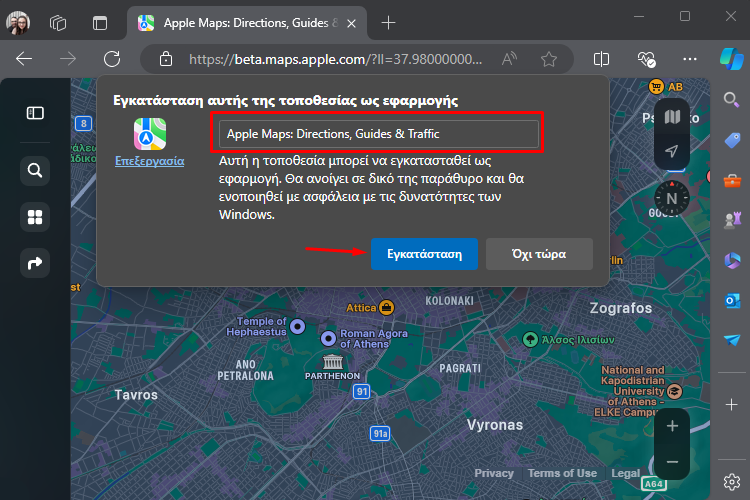
Task: Open Outlook in Edge sidebar
Action: [x=732, y=300]
